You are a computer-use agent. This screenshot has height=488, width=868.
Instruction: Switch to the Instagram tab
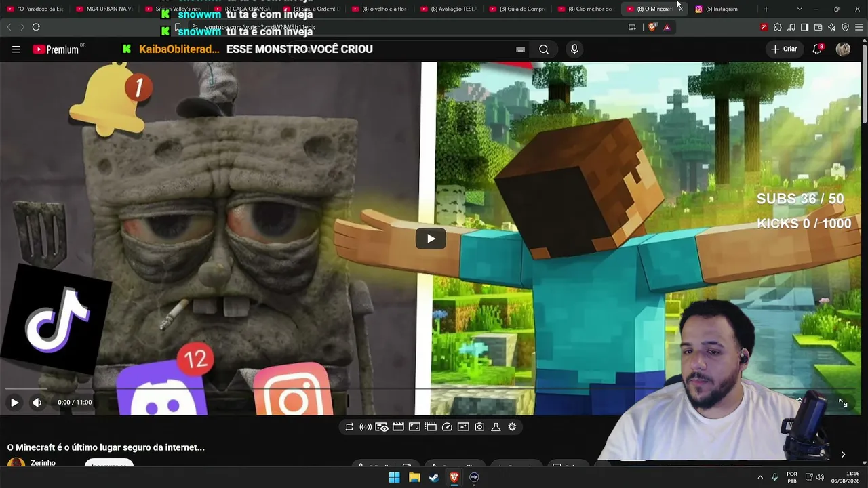pos(724,9)
